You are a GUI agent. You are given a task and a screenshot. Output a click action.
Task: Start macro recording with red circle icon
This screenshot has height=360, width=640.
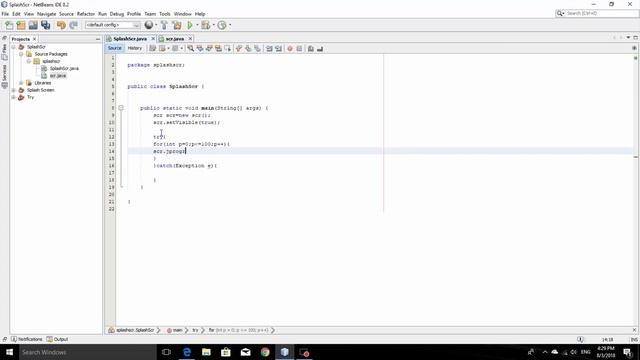tap(290, 49)
